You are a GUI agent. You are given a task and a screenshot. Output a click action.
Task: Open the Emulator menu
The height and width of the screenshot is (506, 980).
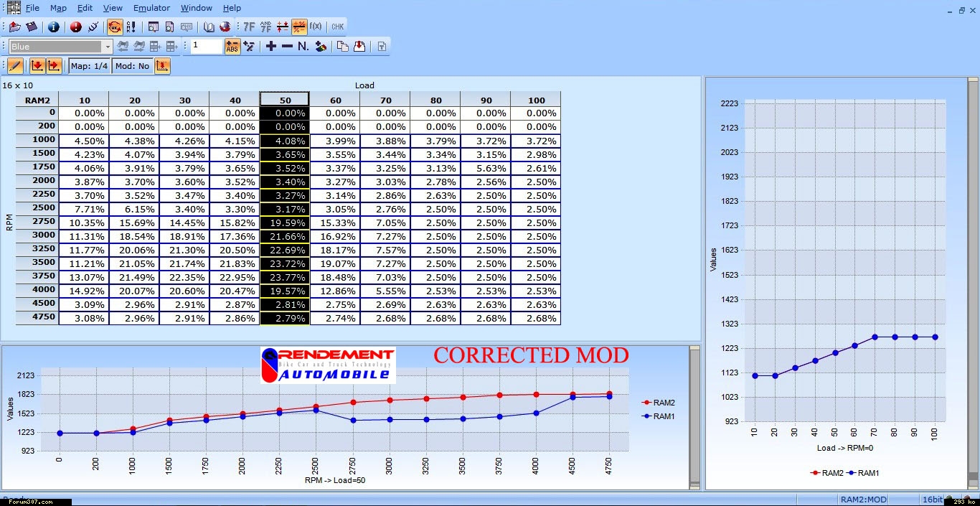(151, 8)
